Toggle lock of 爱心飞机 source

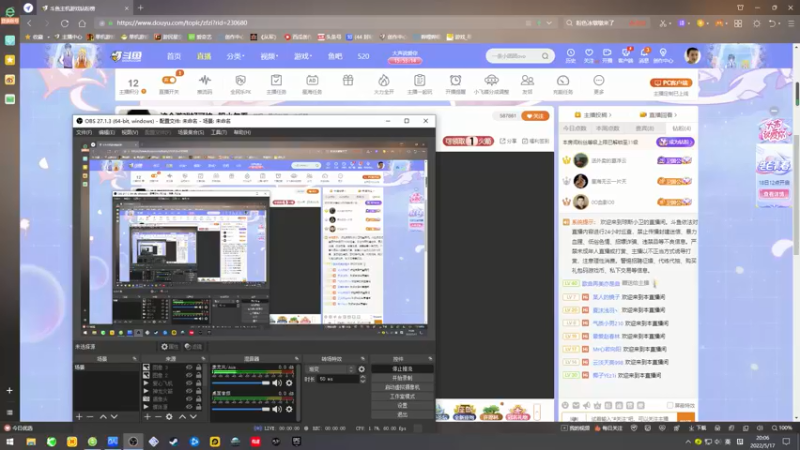[198, 383]
